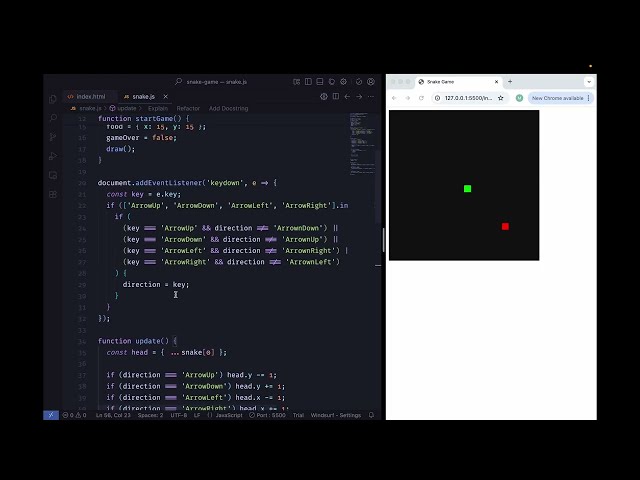
Task: Open the account profile icon in title bar
Action: tap(371, 82)
